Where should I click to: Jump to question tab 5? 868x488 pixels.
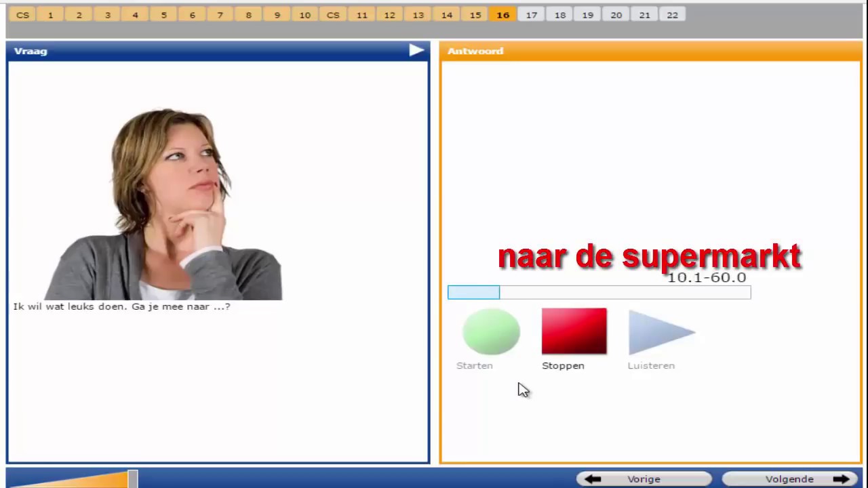click(x=163, y=15)
